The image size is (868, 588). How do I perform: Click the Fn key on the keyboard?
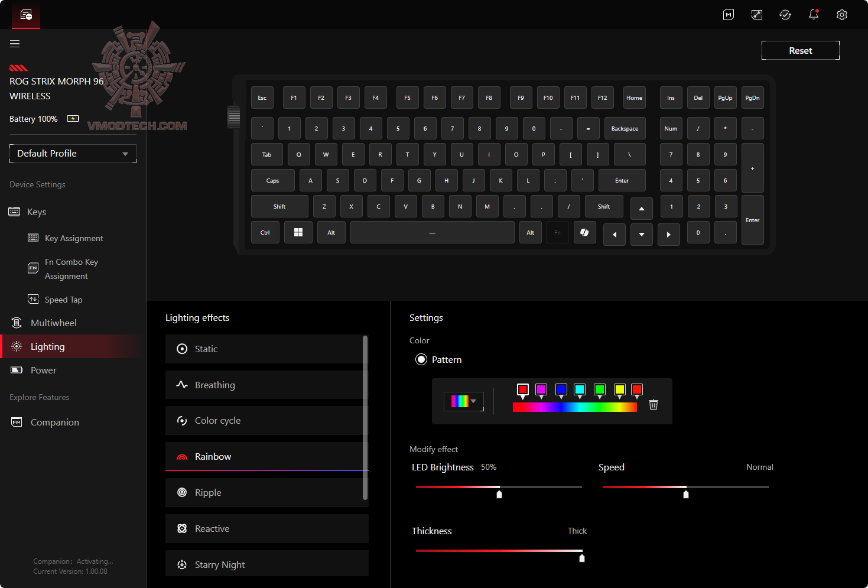click(557, 232)
